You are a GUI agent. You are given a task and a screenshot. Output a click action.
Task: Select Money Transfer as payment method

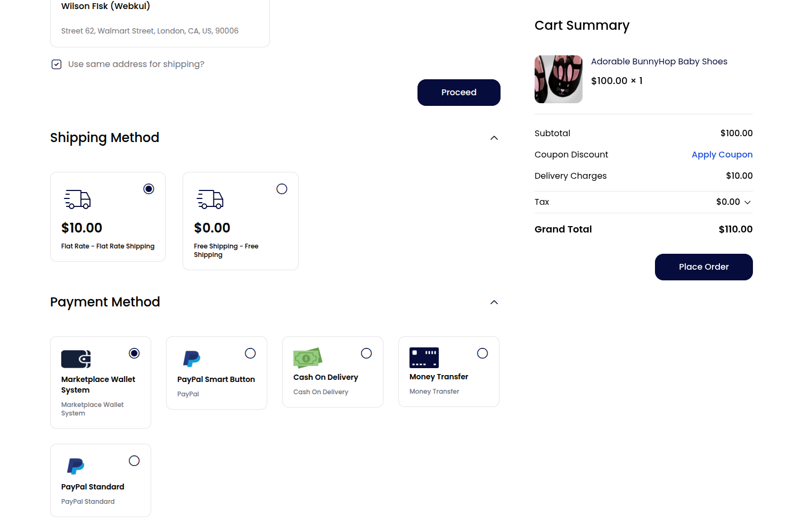482,353
